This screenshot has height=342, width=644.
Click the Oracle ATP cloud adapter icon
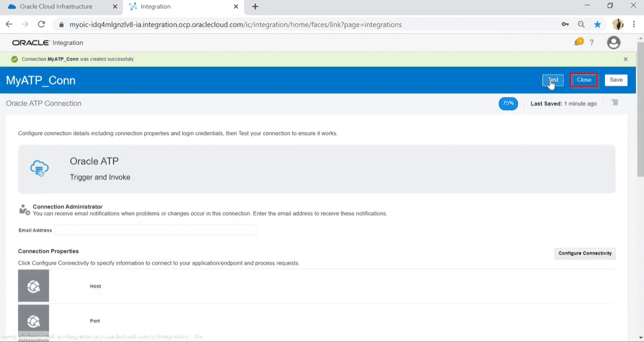coord(40,169)
